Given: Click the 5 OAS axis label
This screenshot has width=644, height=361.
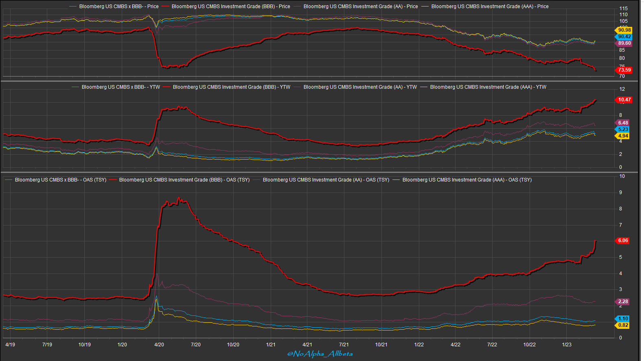Looking at the screenshot, I should point(621,257).
